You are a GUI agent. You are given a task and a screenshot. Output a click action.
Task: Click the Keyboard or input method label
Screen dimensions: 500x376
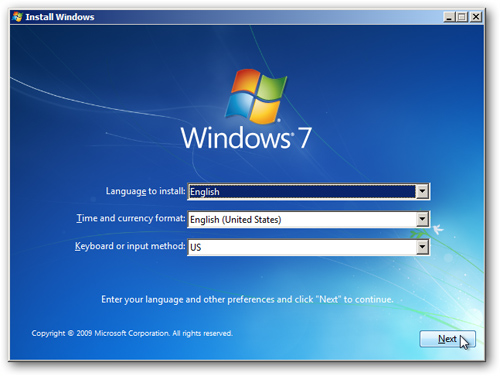tap(130, 246)
